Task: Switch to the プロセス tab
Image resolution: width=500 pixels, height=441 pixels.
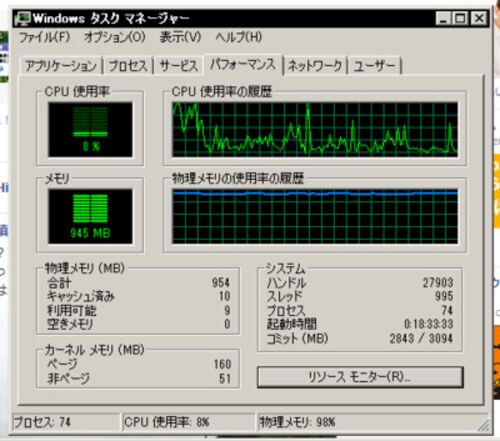Action: pos(128,65)
